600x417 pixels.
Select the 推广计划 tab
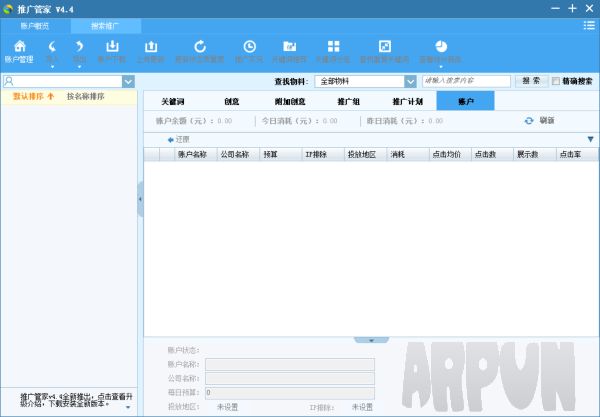pos(407,101)
